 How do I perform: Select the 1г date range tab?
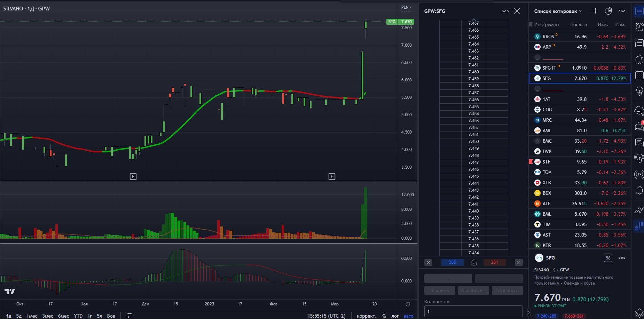pyautogui.click(x=90, y=316)
